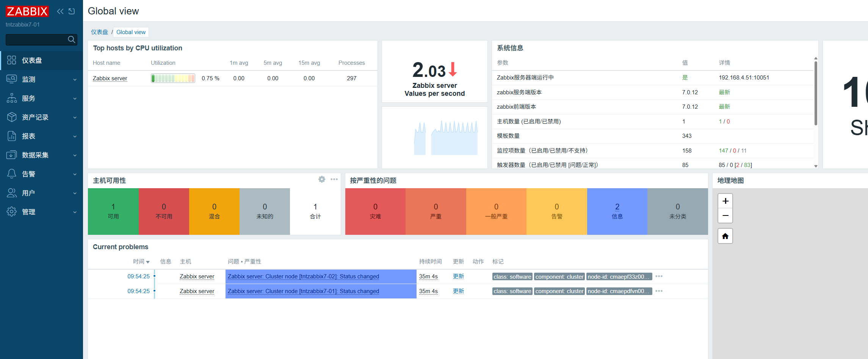Click green 可用 availability tile
868x359 pixels.
113,211
